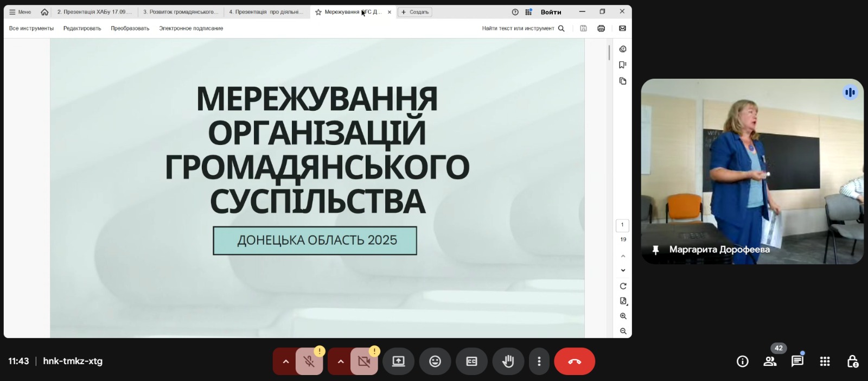Switch to the '2. Презентація ХАБу' tab
This screenshot has height=381, width=868.
tap(94, 12)
